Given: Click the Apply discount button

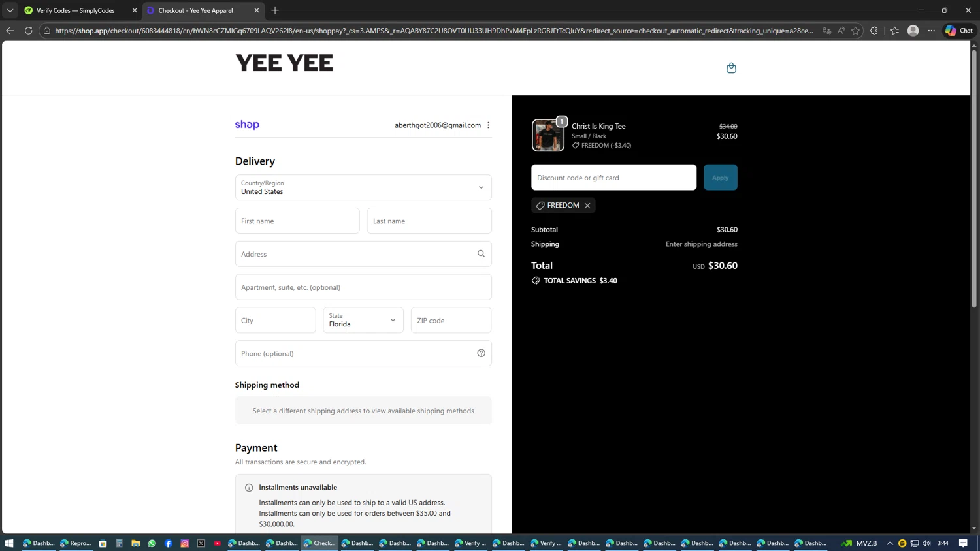Looking at the screenshot, I should click(720, 178).
